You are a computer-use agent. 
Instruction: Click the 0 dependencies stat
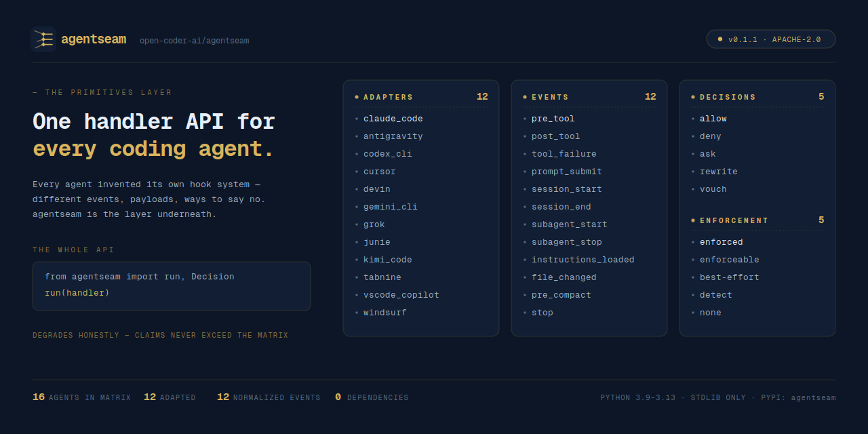pos(372,397)
